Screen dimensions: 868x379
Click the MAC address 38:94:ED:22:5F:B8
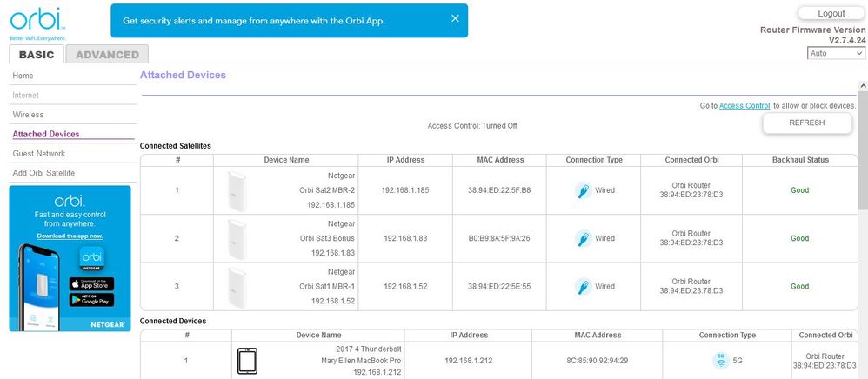pyautogui.click(x=499, y=190)
